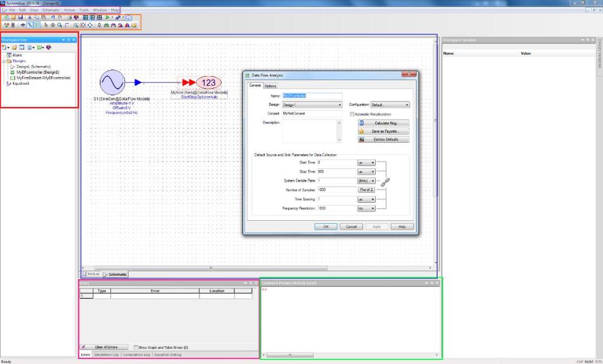Click the purple diamond icon in the Workspace Tree toolbar
The image size is (603, 364).
(x=48, y=47)
